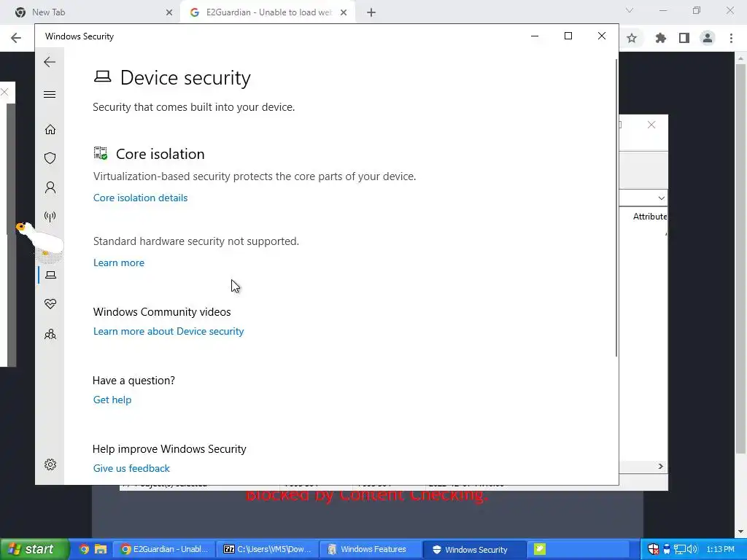
Task: Open Chrome extensions puzzle icon
Action: click(660, 38)
